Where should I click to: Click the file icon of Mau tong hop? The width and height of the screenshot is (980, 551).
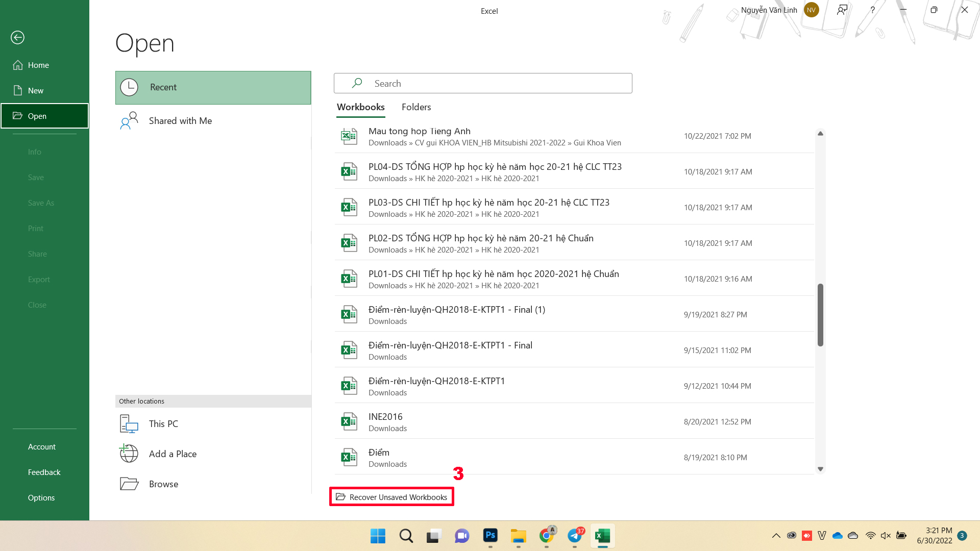click(349, 136)
